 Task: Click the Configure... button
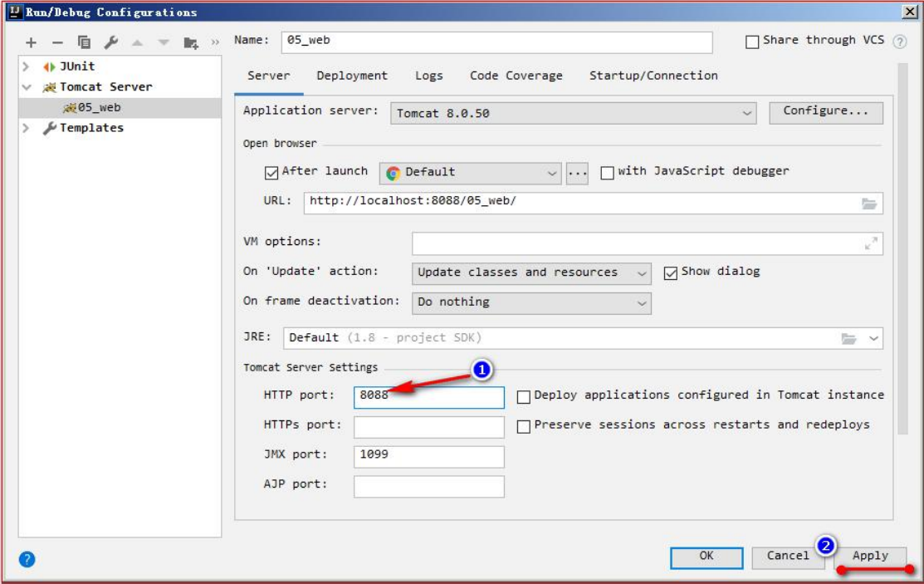825,111
